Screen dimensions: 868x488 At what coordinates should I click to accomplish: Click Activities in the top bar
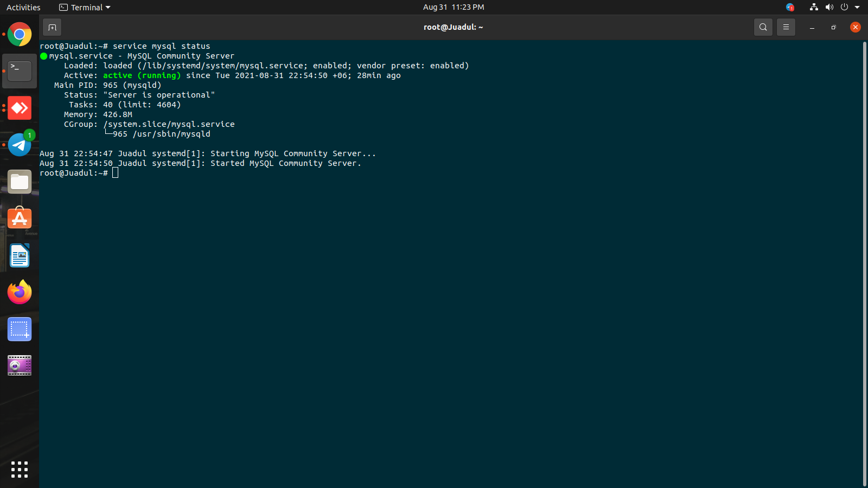pyautogui.click(x=23, y=7)
